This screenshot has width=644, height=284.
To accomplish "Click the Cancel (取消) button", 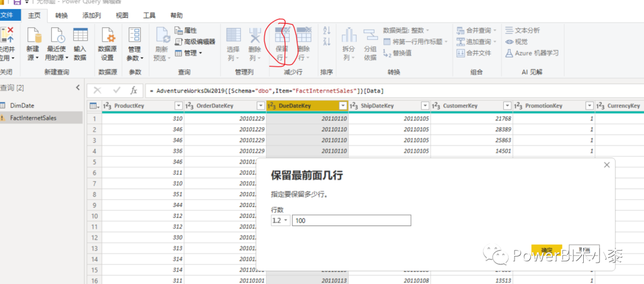I will coord(584,250).
